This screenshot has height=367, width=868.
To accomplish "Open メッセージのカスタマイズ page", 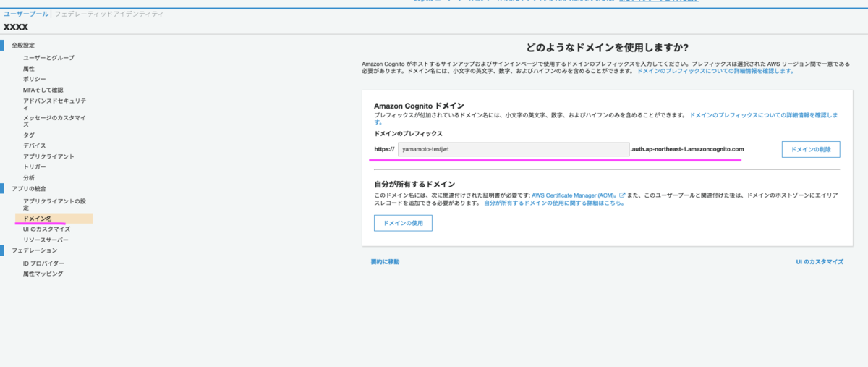I will tap(55, 120).
